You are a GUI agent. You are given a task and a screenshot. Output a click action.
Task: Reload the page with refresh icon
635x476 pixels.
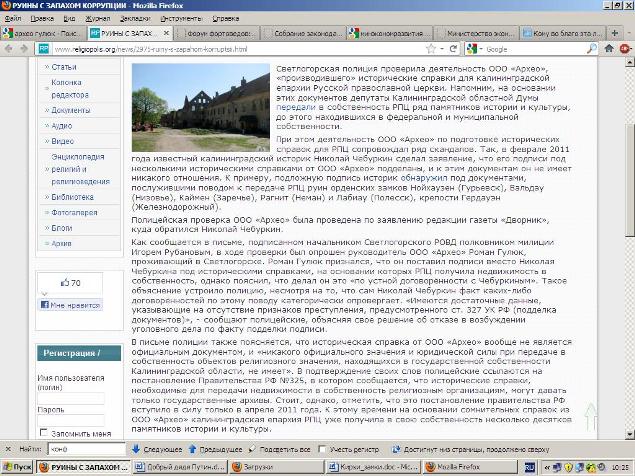(x=453, y=49)
